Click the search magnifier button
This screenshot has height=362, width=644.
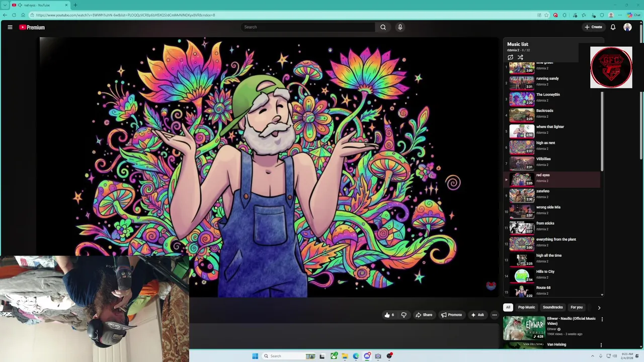pyautogui.click(x=383, y=27)
